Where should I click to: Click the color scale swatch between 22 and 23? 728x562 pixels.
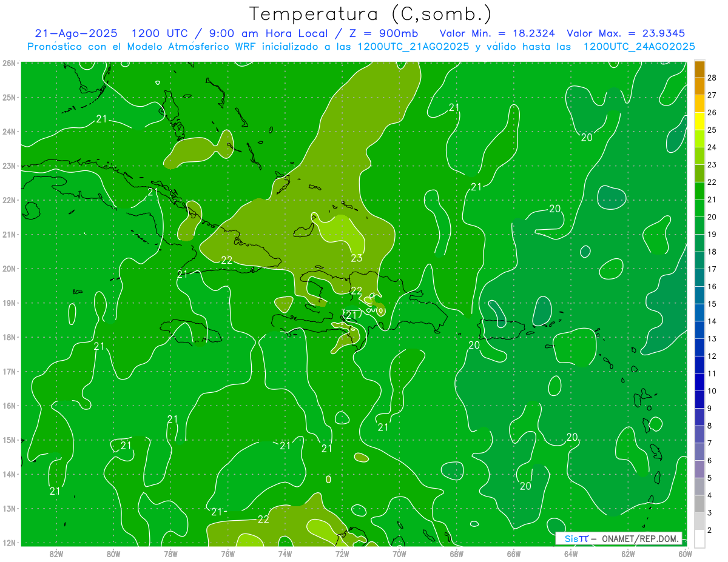click(x=699, y=173)
